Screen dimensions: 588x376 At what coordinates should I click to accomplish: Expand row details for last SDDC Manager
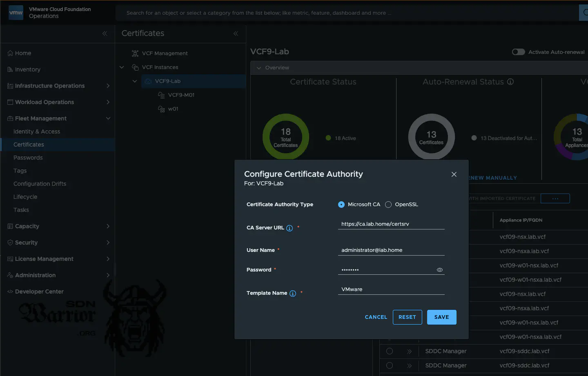pos(409,366)
